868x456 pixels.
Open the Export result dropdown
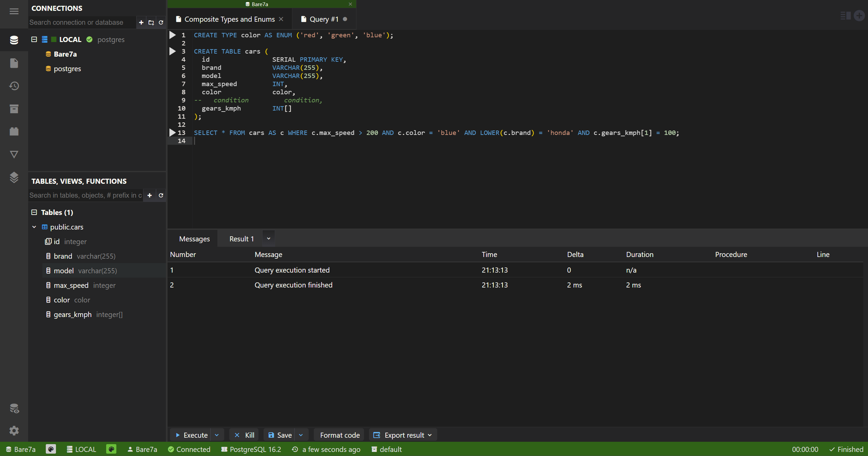[x=404, y=435]
